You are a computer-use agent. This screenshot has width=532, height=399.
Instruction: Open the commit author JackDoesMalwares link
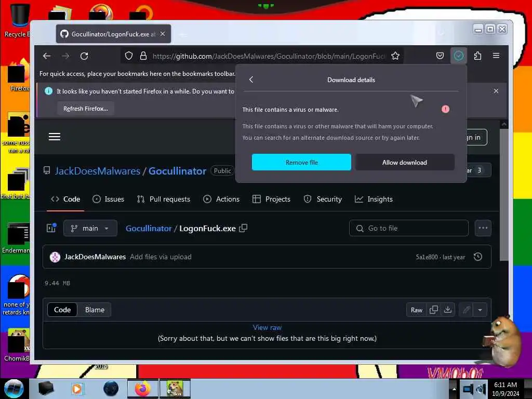coord(95,257)
